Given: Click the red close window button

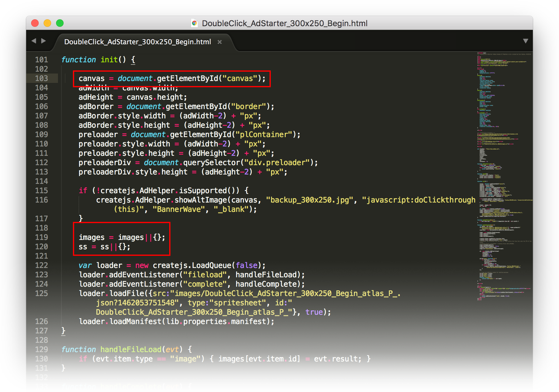Looking at the screenshot, I should 35,23.
